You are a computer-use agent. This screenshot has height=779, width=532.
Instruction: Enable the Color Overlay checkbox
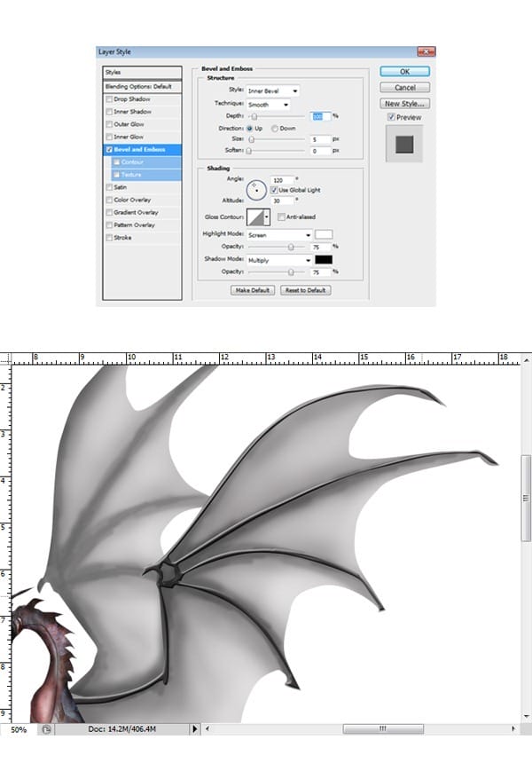tap(109, 200)
